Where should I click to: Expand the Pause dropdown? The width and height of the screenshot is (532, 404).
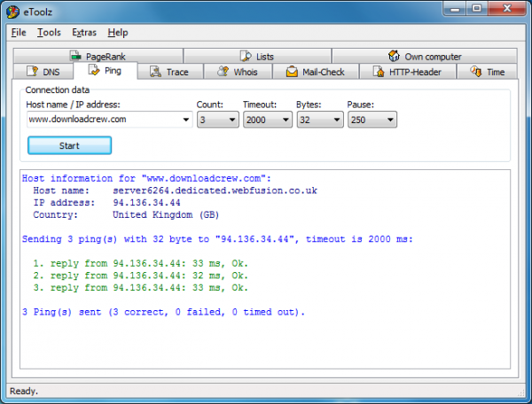[389, 120]
